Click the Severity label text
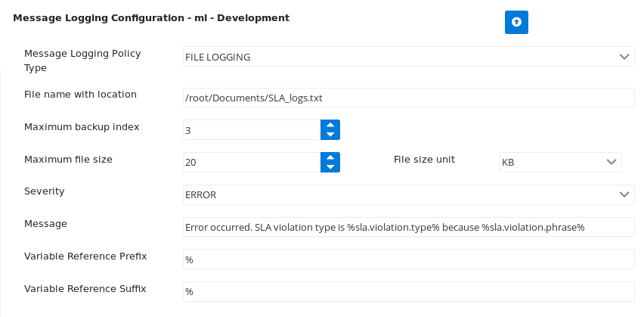This screenshot has height=317, width=644. [45, 191]
